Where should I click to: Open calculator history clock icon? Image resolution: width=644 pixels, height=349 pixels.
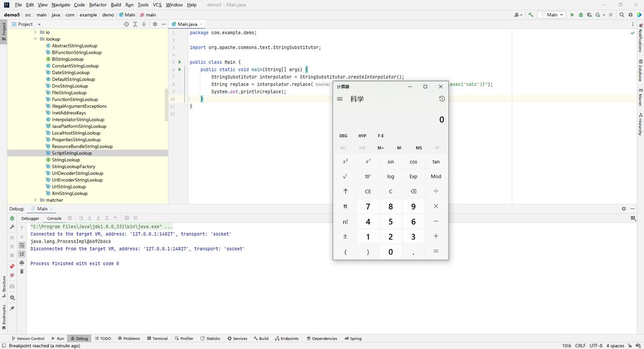click(442, 99)
